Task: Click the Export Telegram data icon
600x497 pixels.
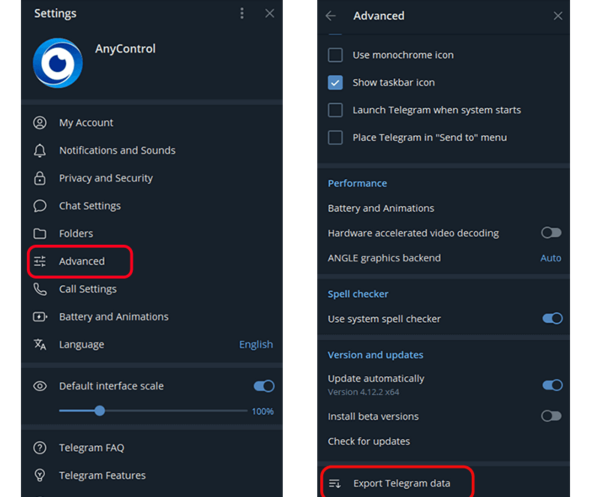Action: point(335,484)
